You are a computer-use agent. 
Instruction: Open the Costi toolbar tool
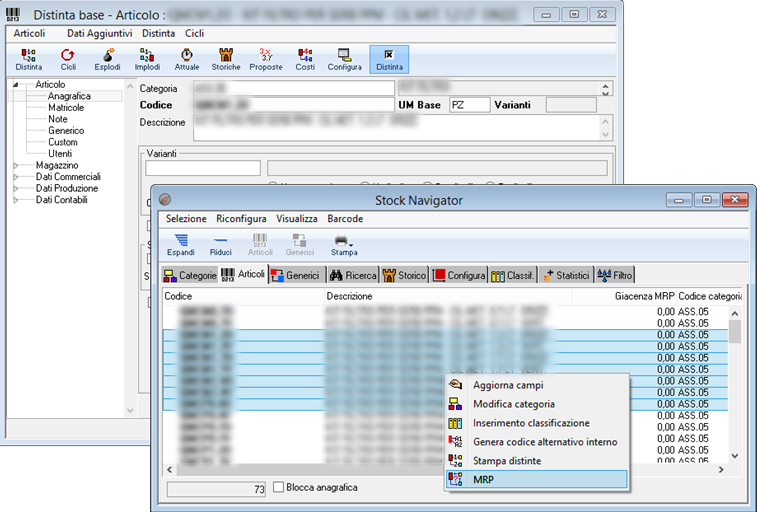[305, 59]
